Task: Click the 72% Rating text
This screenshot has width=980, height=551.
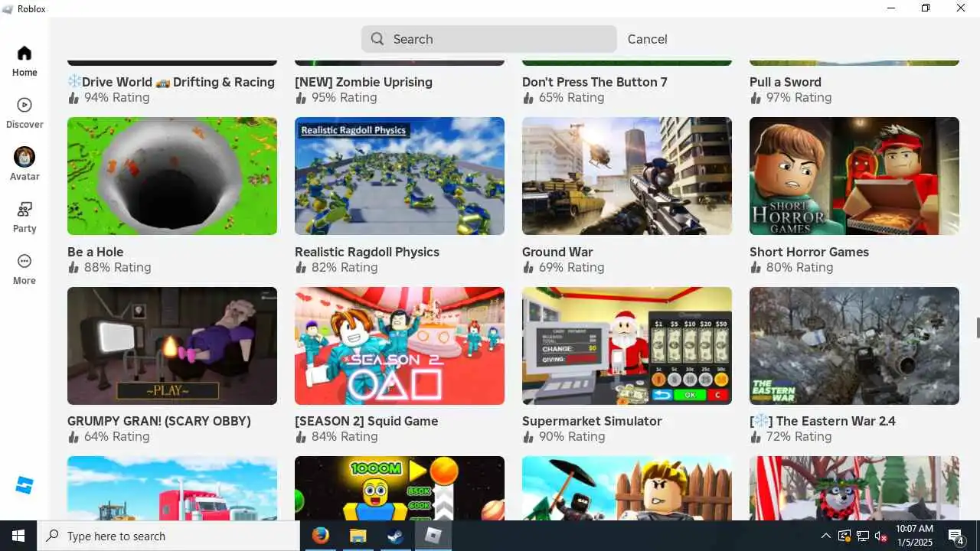Action: pos(799,436)
